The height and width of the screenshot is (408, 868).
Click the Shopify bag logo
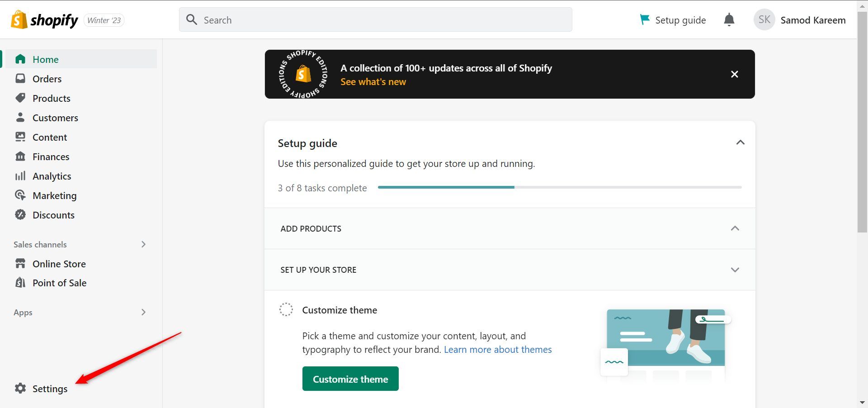(x=19, y=20)
